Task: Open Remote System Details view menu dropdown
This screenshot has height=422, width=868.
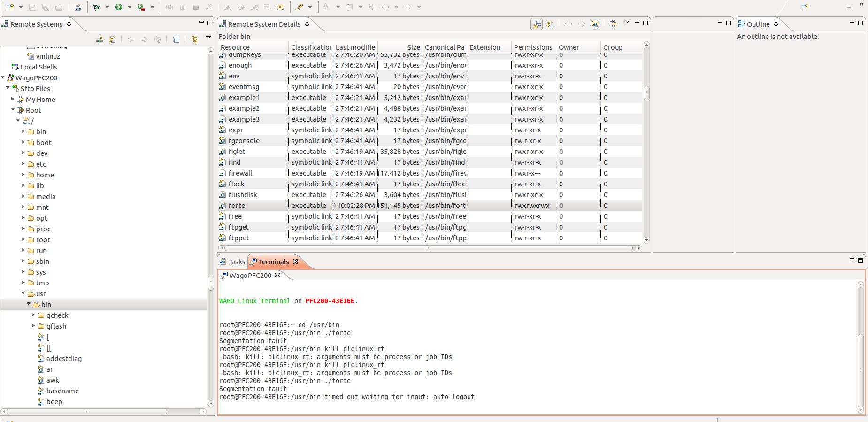Action: click(x=626, y=23)
